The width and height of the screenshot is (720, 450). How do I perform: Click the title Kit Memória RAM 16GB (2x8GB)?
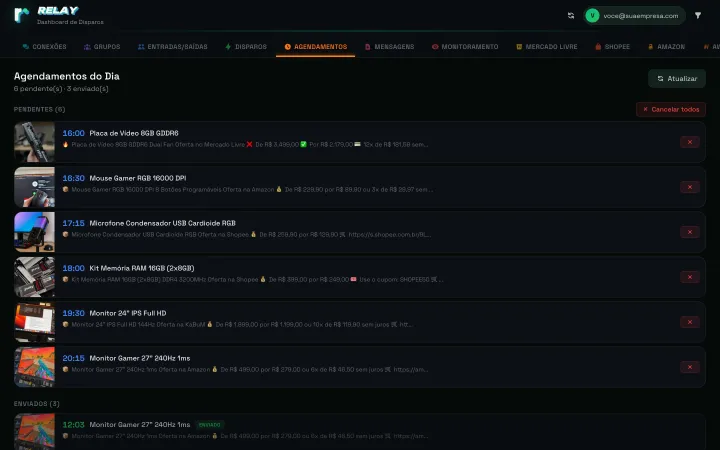click(x=142, y=268)
